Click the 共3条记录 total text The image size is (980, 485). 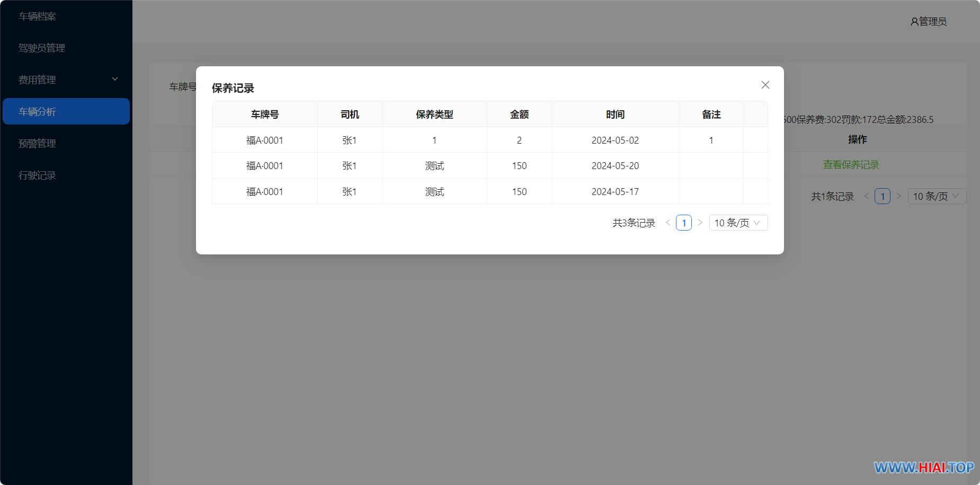634,223
